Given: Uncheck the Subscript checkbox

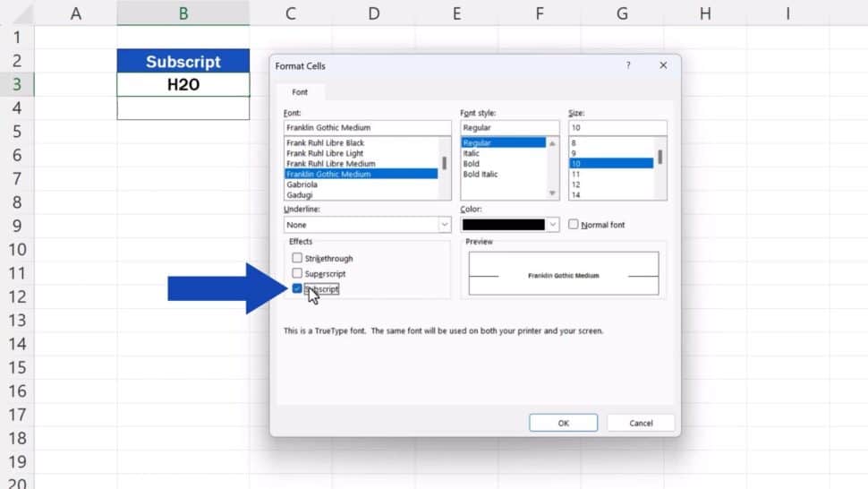Looking at the screenshot, I should [x=297, y=288].
